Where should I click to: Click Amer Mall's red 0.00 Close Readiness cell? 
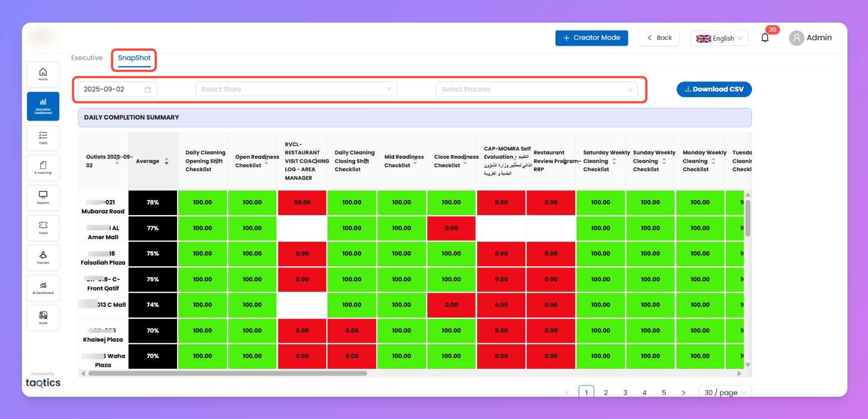tap(452, 228)
